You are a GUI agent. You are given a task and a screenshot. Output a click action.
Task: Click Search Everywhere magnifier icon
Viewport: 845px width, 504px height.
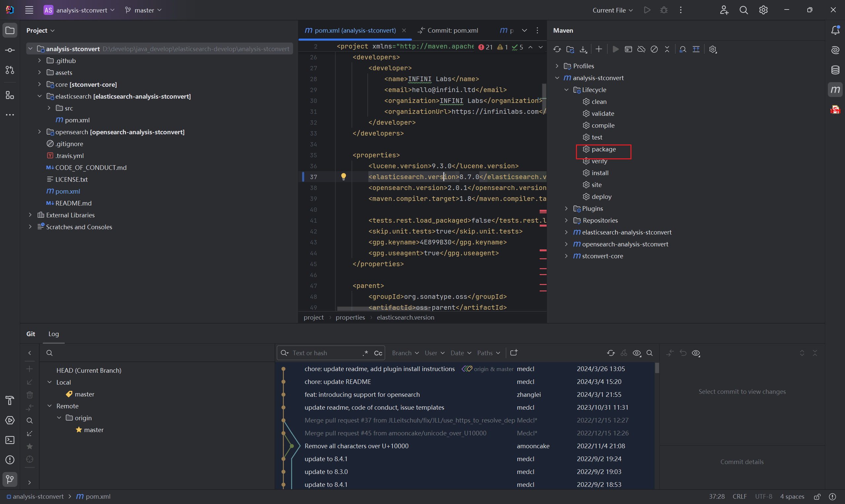744,10
